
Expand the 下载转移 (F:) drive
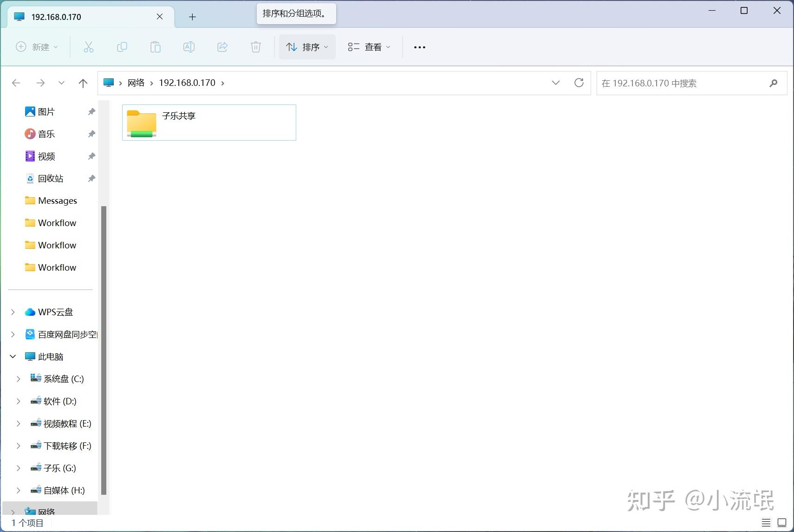pyautogui.click(x=19, y=446)
